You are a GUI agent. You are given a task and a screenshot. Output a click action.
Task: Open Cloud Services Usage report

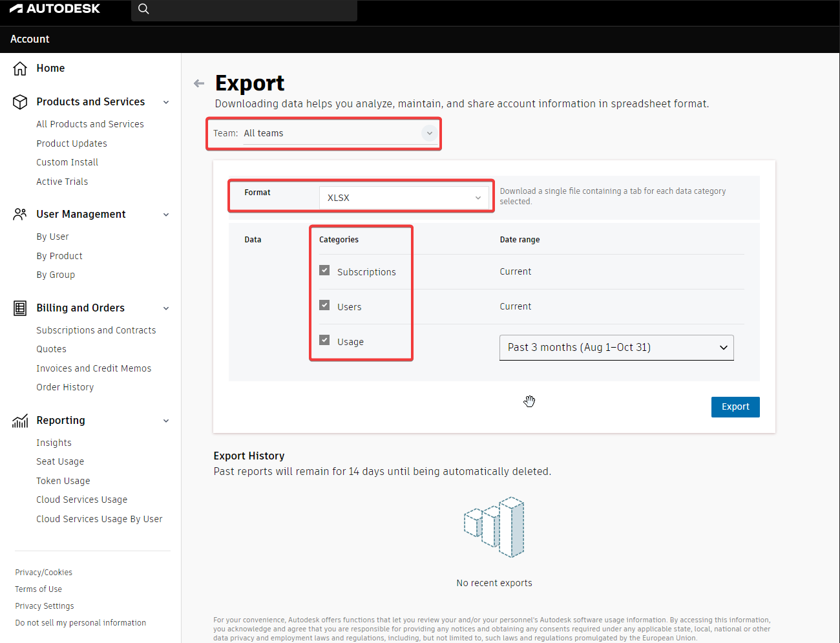[81, 500]
